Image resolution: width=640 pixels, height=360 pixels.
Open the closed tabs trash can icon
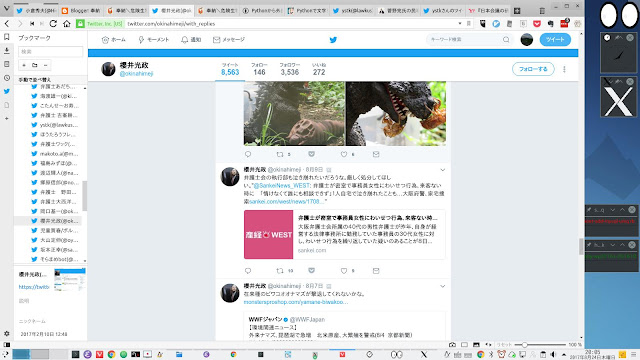pyautogui.click(x=542, y=11)
